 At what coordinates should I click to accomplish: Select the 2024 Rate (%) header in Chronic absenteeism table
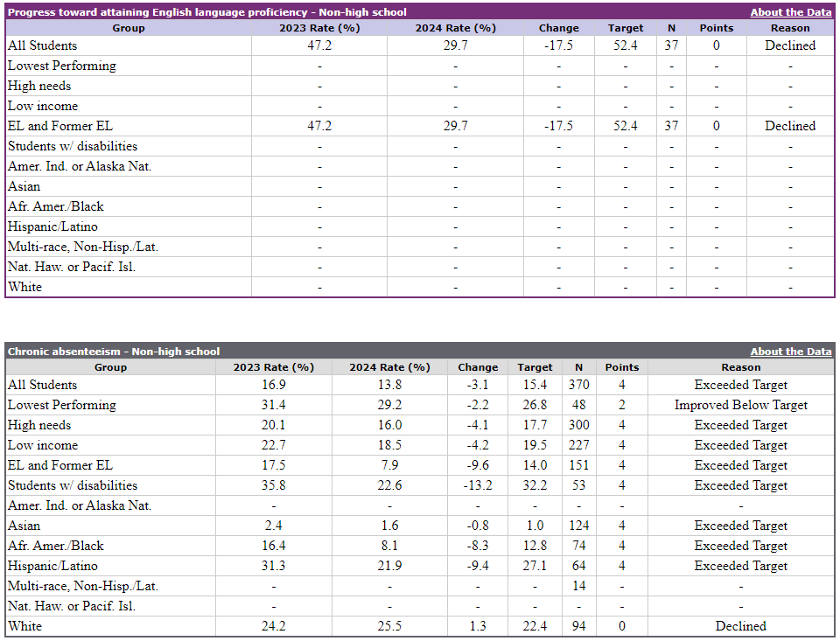pos(389,367)
